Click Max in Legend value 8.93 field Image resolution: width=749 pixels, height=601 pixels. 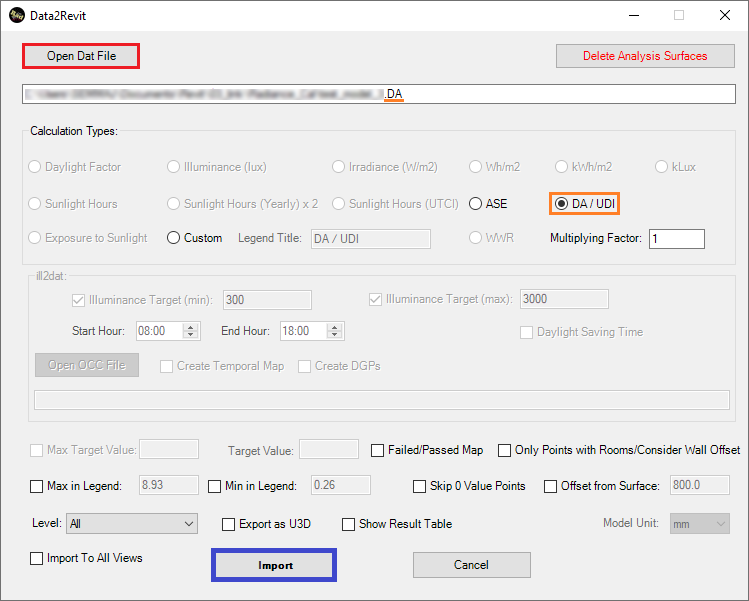coord(169,485)
